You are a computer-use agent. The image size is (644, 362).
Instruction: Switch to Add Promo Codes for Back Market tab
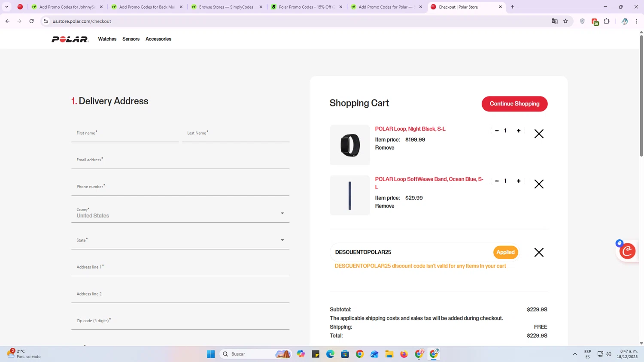click(x=147, y=7)
